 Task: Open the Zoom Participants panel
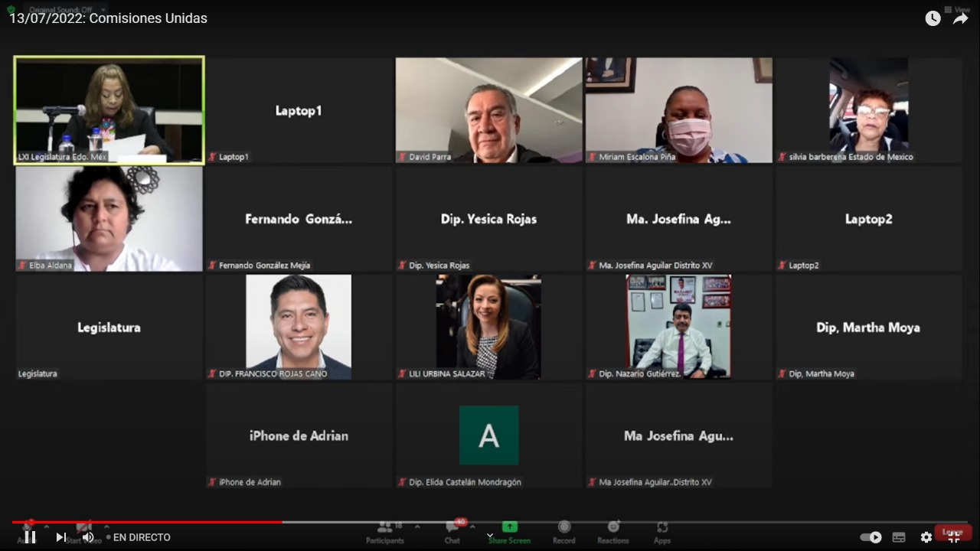point(385,532)
